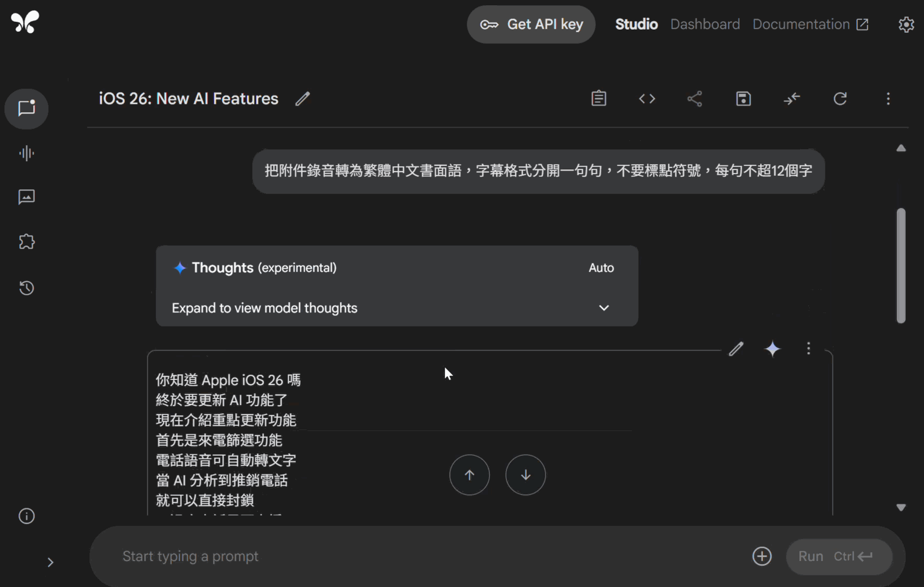Click the vertical scrollbar thumb
Image resolution: width=924 pixels, height=587 pixels.
tap(901, 266)
